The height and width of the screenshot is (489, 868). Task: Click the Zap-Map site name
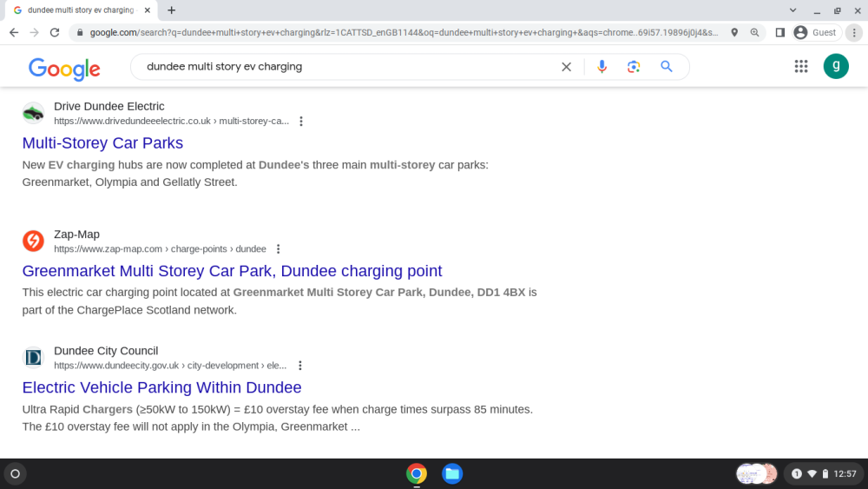click(76, 235)
